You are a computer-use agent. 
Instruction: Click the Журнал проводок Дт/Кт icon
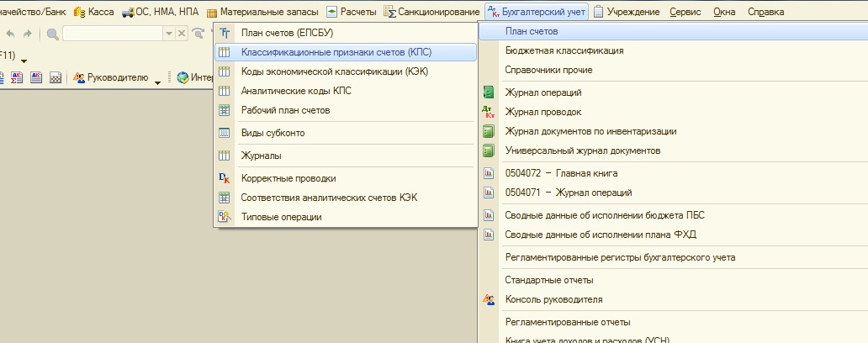pyautogui.click(x=488, y=112)
